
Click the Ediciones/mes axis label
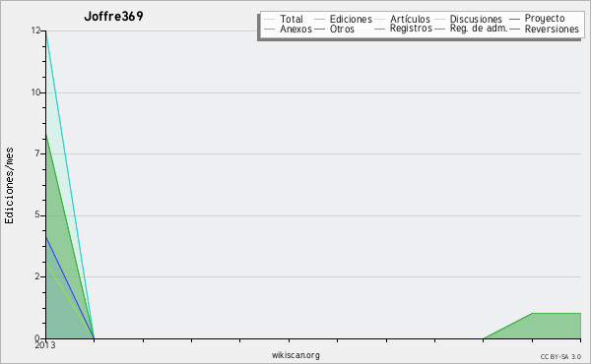point(9,186)
